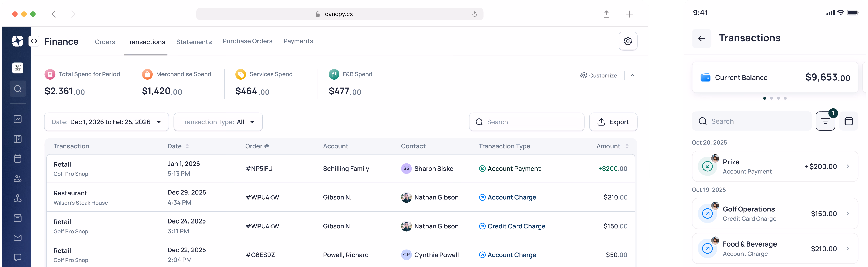Click Powell, Richard account cell
Screen dimensions: 868x267
[x=346, y=255]
